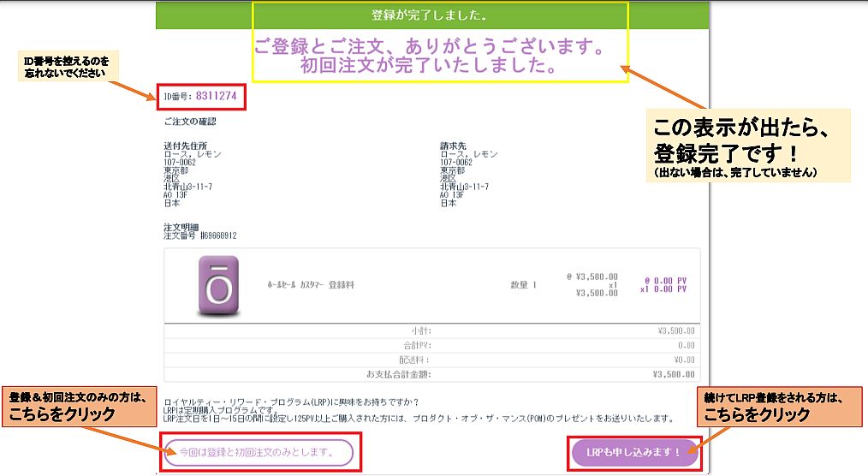Click the お支払合計金額 total ¥3,500.00
This screenshot has width=868, height=476.
pos(674,374)
